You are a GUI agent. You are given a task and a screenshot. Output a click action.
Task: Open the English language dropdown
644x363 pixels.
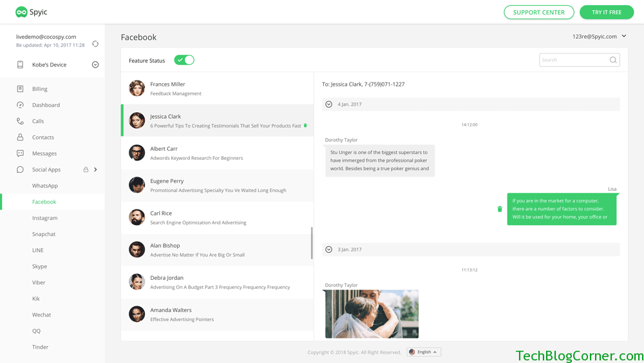pos(424,352)
